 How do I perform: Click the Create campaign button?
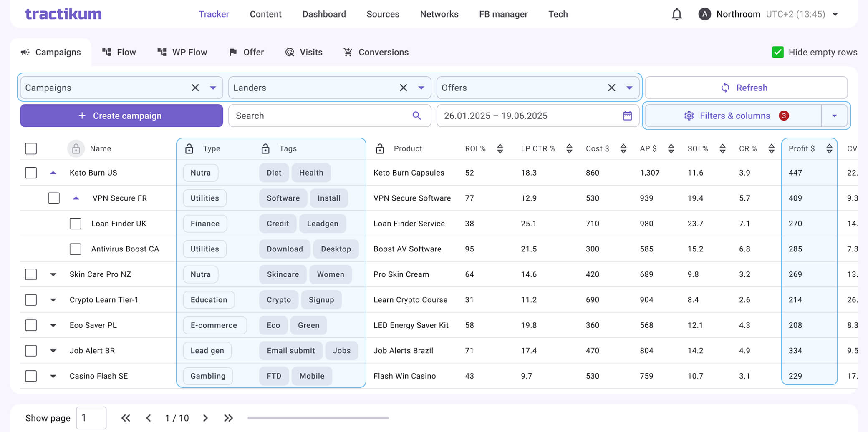tap(121, 116)
